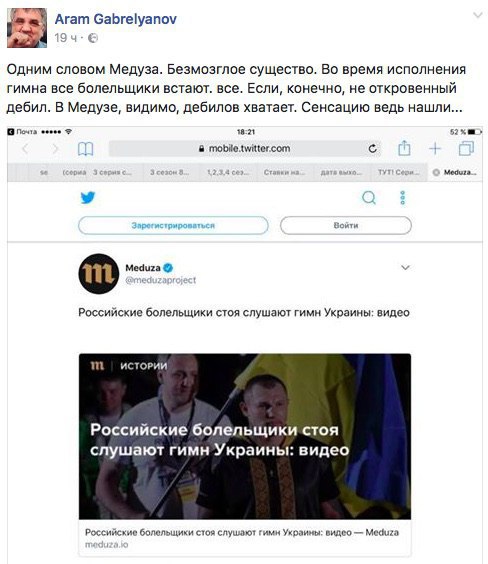Click the Meduza account avatar
Image resolution: width=488 pixels, height=564 pixels.
[x=99, y=274]
